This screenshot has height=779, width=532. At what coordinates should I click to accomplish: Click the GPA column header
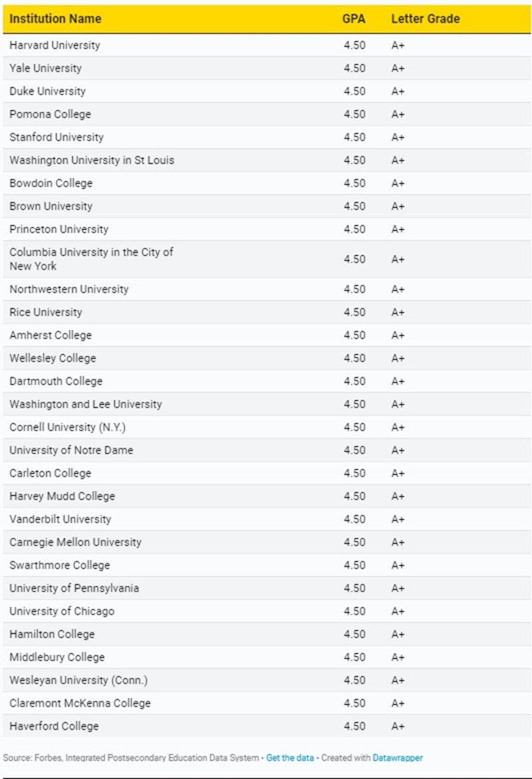pos(354,19)
